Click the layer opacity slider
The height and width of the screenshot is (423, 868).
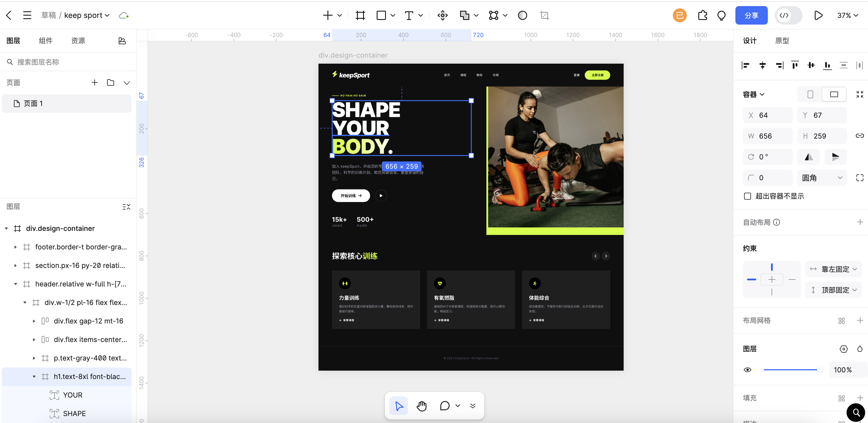(792, 370)
